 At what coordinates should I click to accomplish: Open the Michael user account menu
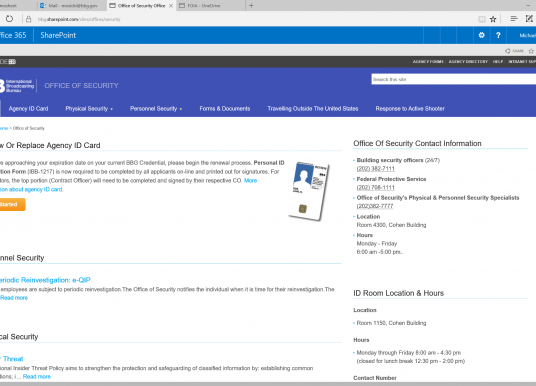pos(527,35)
